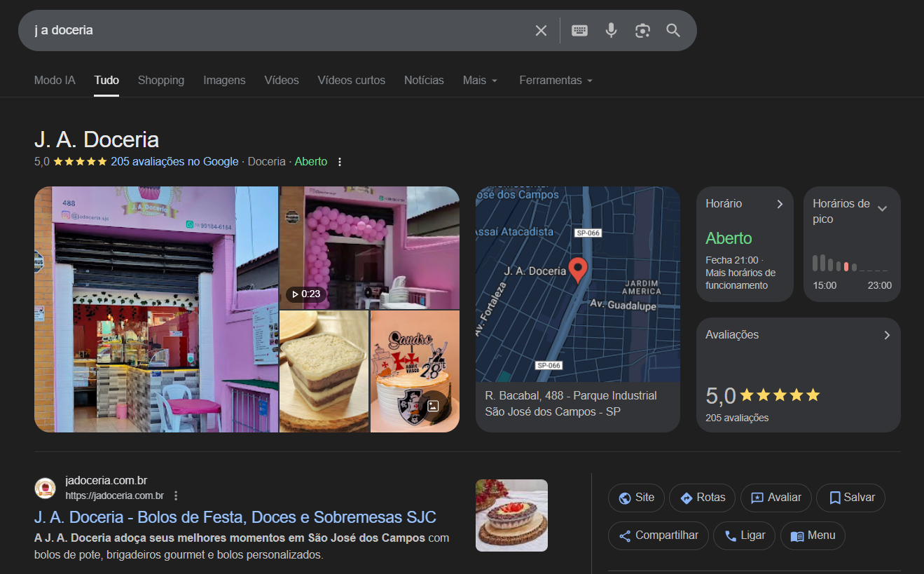Save the business using the Salvar bookmark icon
The height and width of the screenshot is (574, 924).
coord(834,498)
